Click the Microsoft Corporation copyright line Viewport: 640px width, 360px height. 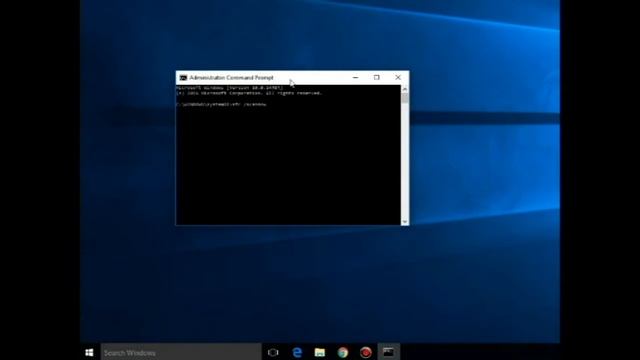249,93
